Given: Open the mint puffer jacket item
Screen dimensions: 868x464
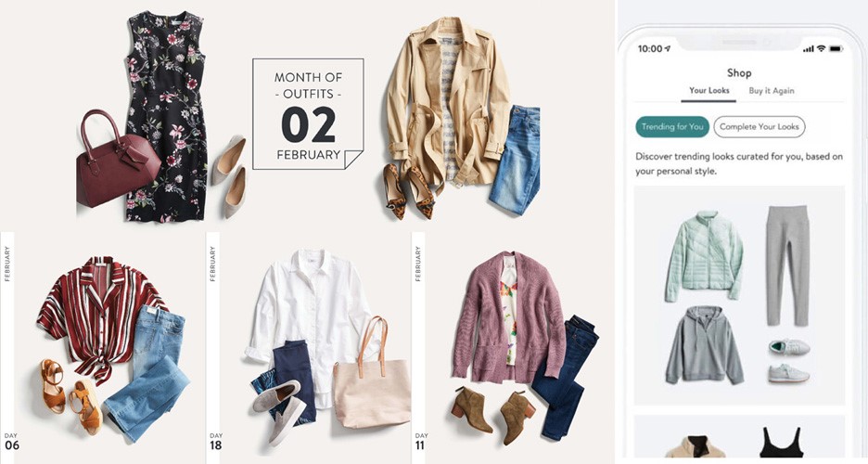Looking at the screenshot, I should coord(704,255).
